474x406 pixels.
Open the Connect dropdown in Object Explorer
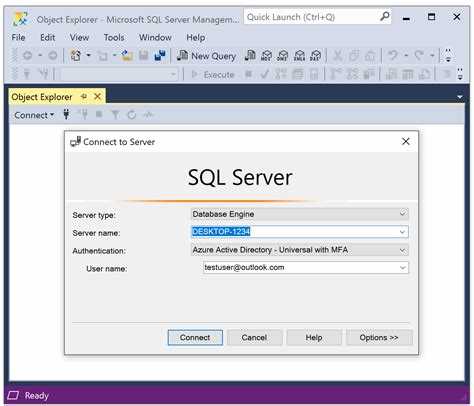34,115
